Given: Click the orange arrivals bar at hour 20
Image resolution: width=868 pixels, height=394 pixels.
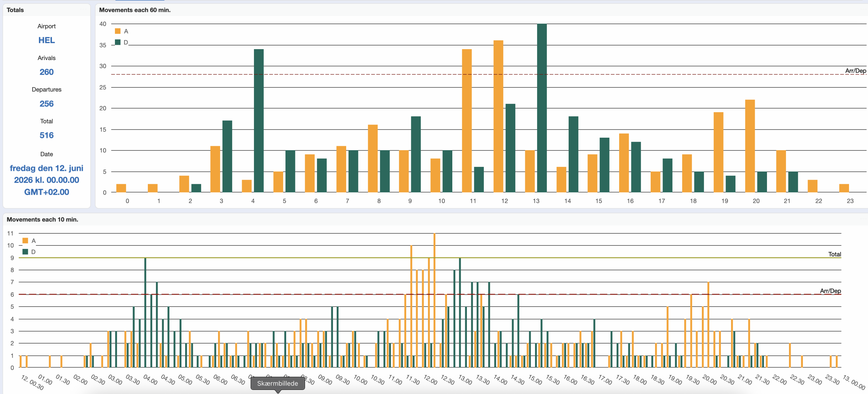Looking at the screenshot, I should click(750, 146).
